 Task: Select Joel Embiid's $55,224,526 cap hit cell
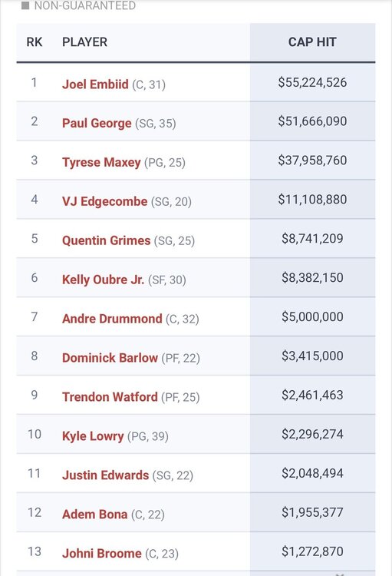click(x=312, y=82)
